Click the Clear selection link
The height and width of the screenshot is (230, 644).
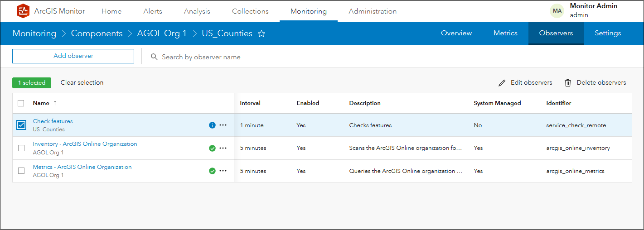[82, 82]
